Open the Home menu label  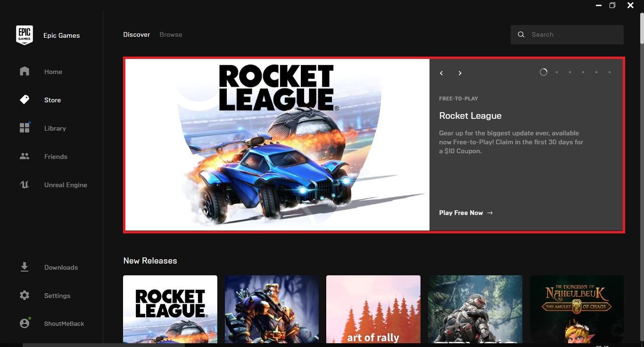point(53,72)
